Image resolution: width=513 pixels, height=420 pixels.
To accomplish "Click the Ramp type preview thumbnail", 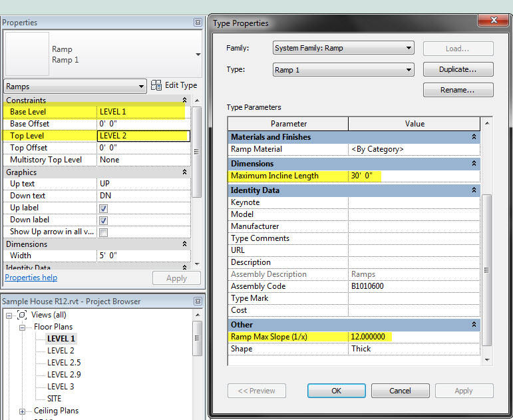I will click(27, 54).
